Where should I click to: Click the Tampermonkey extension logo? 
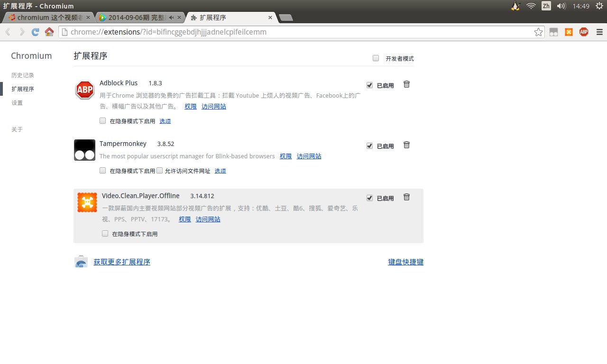(x=85, y=150)
